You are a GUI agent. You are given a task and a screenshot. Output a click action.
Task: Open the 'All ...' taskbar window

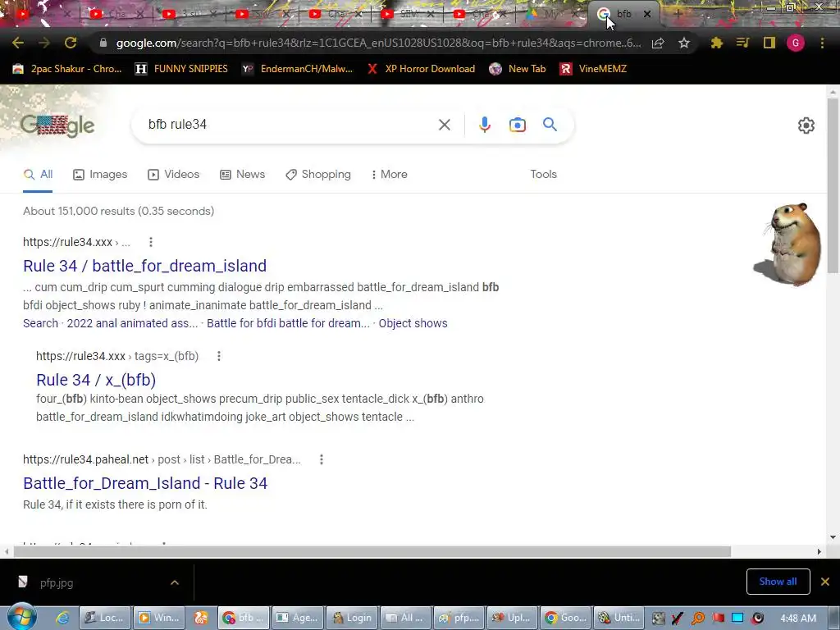405,618
